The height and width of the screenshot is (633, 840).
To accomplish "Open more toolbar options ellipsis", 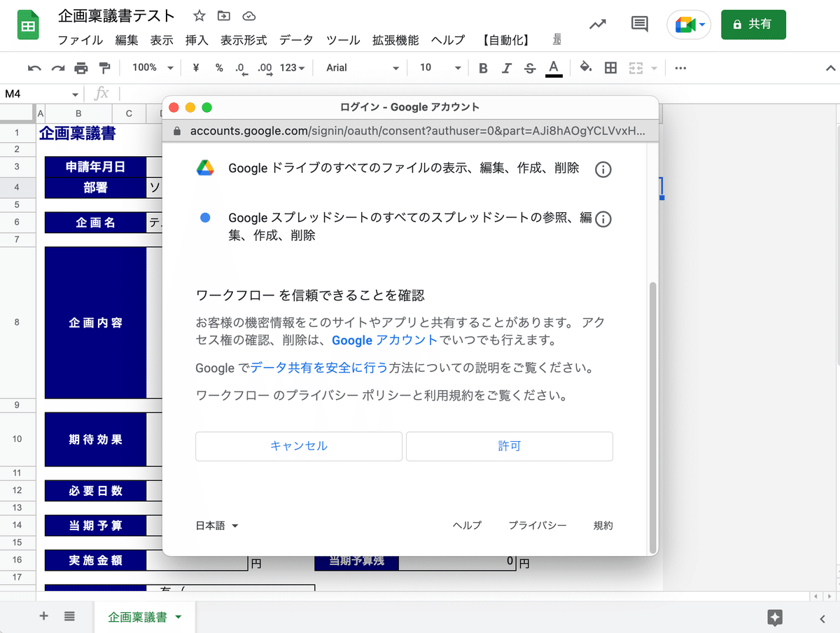I will tap(680, 68).
